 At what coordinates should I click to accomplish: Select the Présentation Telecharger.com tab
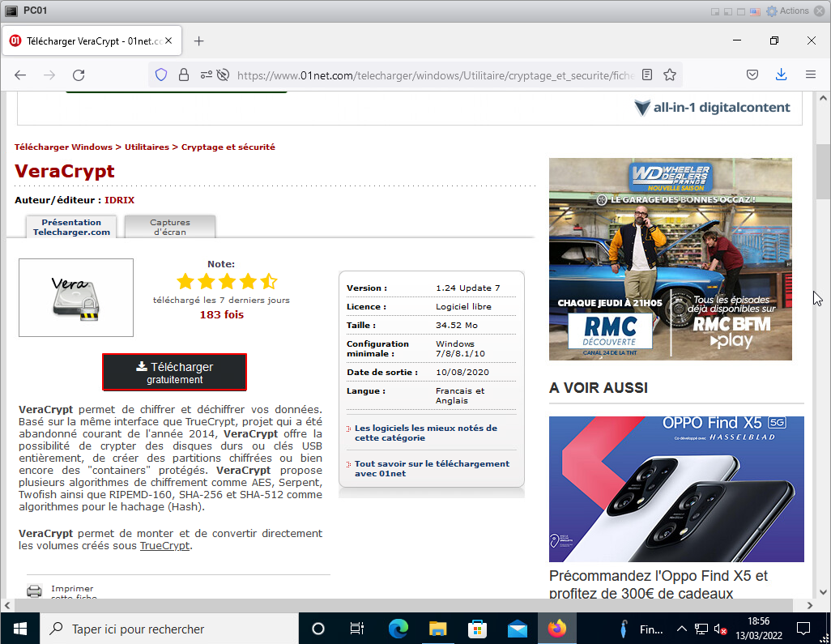point(71,227)
